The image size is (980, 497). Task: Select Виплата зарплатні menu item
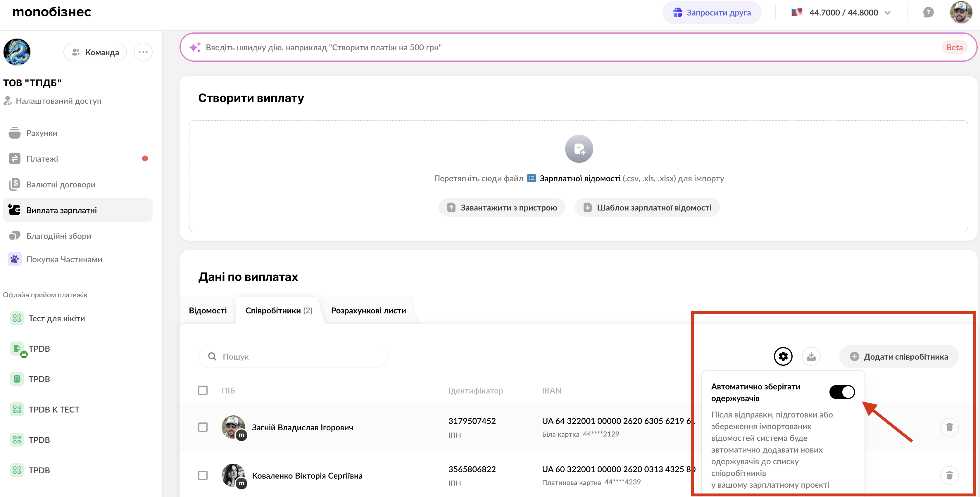click(x=77, y=210)
